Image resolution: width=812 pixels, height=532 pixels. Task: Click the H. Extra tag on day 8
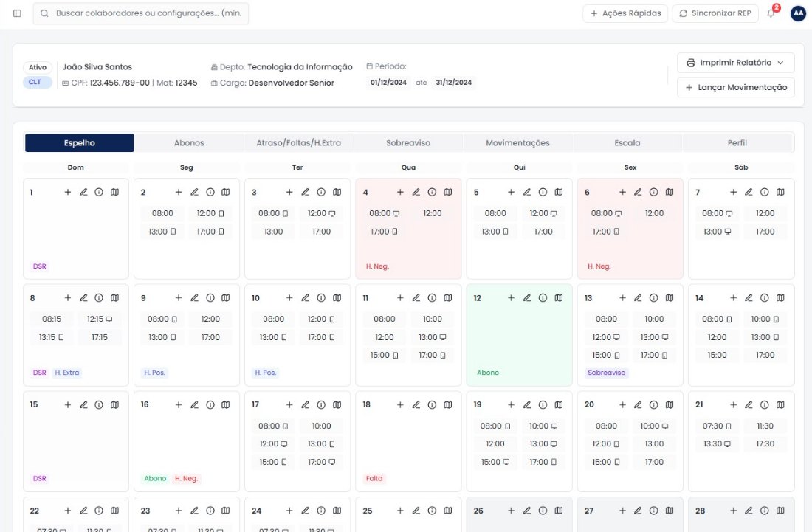(x=67, y=373)
